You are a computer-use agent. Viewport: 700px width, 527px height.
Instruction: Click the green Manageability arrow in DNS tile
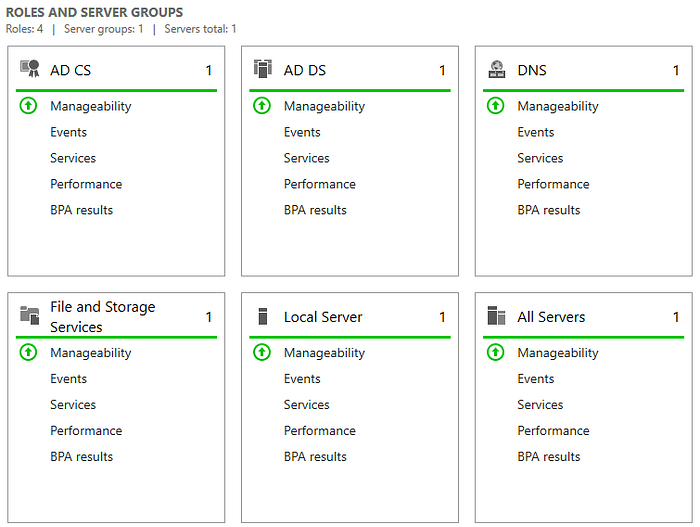pyautogui.click(x=496, y=106)
